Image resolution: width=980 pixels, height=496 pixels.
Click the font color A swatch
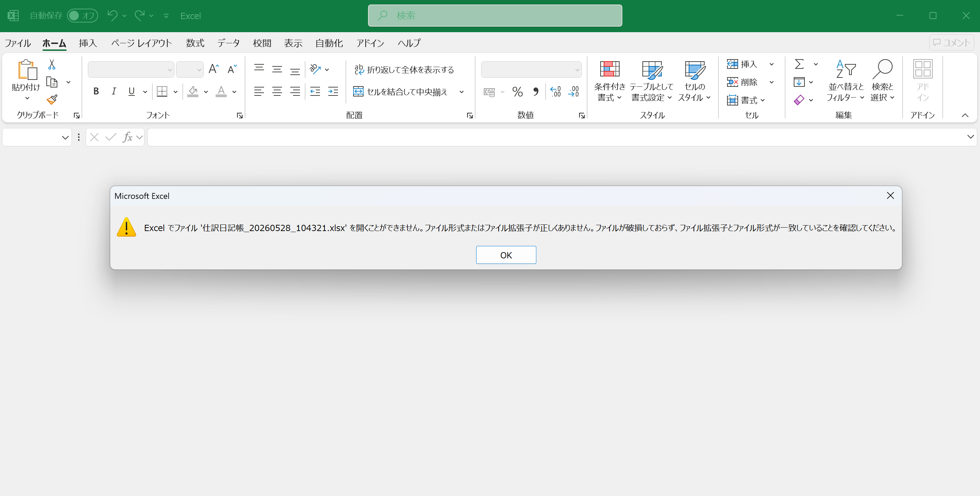(221, 91)
